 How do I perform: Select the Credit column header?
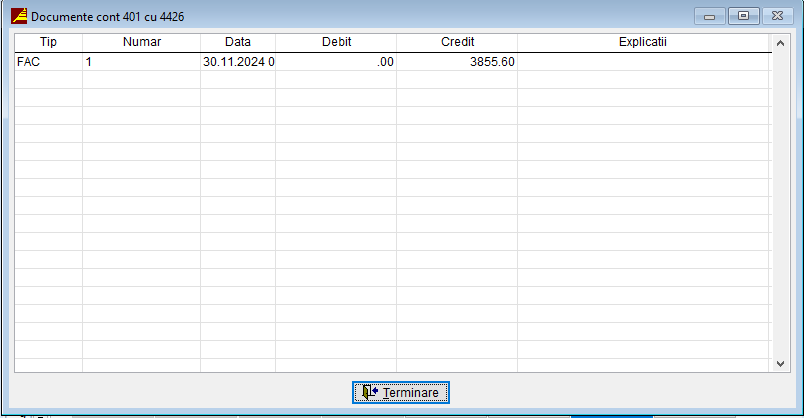point(457,42)
